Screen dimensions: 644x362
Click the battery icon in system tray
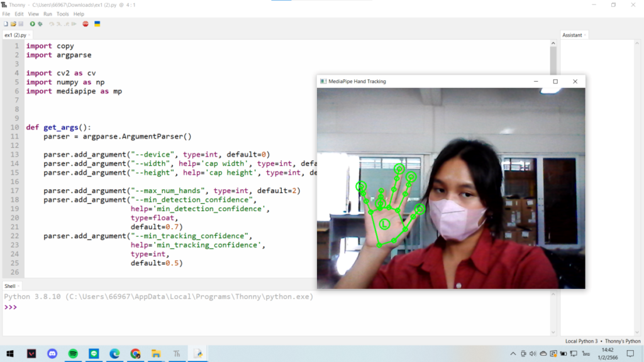click(x=563, y=353)
